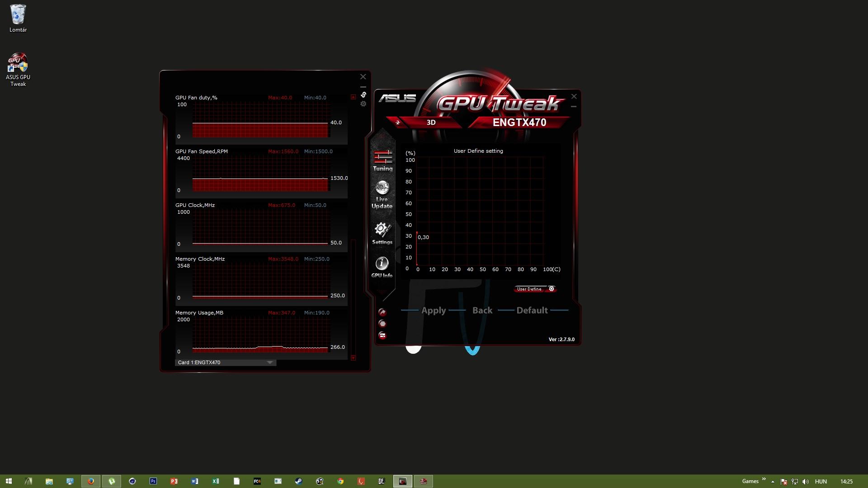Show hidden system tray icons
The height and width of the screenshot is (488, 868).
click(773, 482)
